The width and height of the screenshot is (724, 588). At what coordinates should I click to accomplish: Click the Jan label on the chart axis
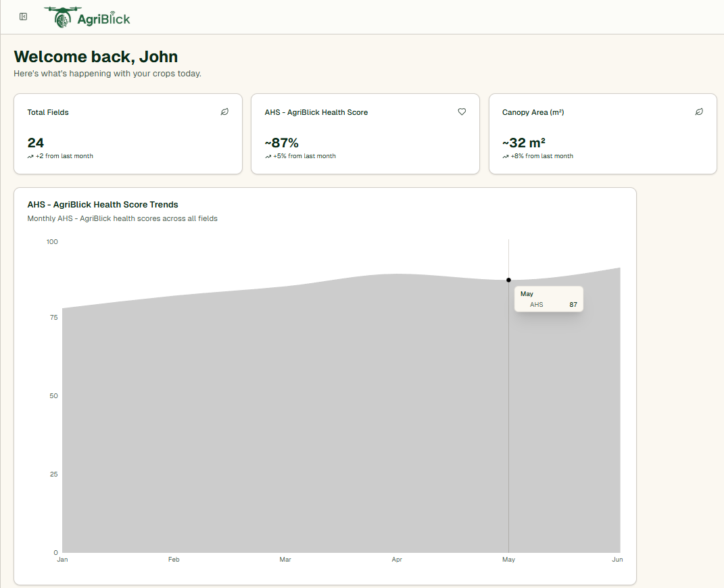(x=62, y=560)
